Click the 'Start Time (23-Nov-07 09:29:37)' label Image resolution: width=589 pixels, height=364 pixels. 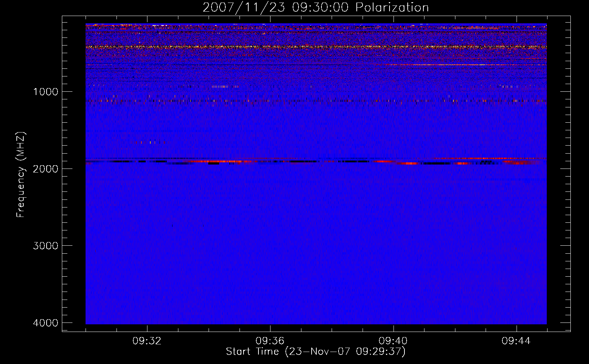[316, 352]
